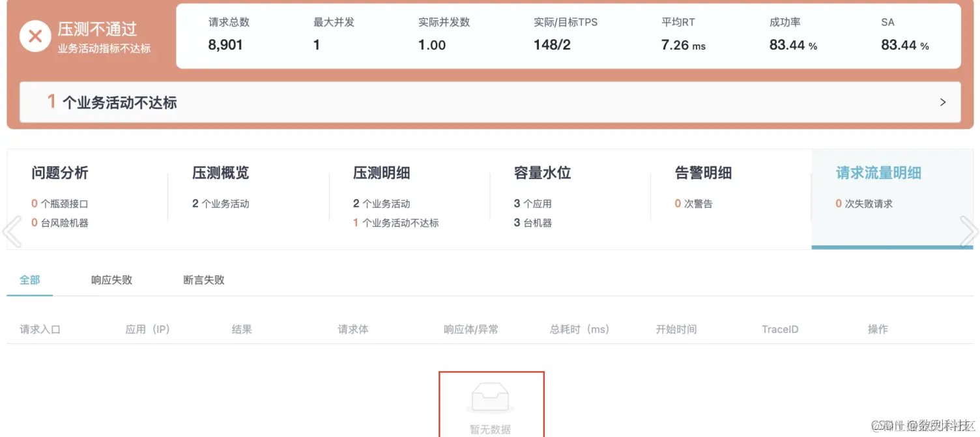Select the 请求流量明细 tab
980x437 pixels.
click(x=878, y=173)
